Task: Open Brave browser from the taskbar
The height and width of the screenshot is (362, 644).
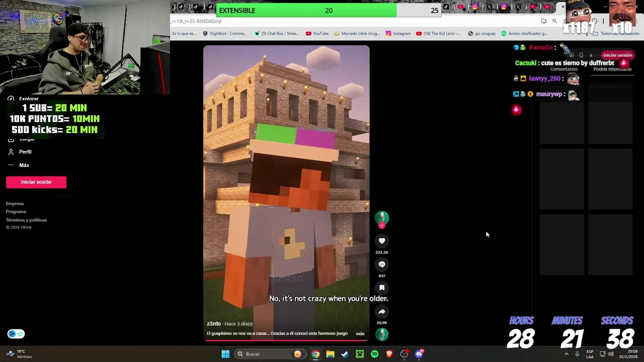Action: click(x=389, y=354)
